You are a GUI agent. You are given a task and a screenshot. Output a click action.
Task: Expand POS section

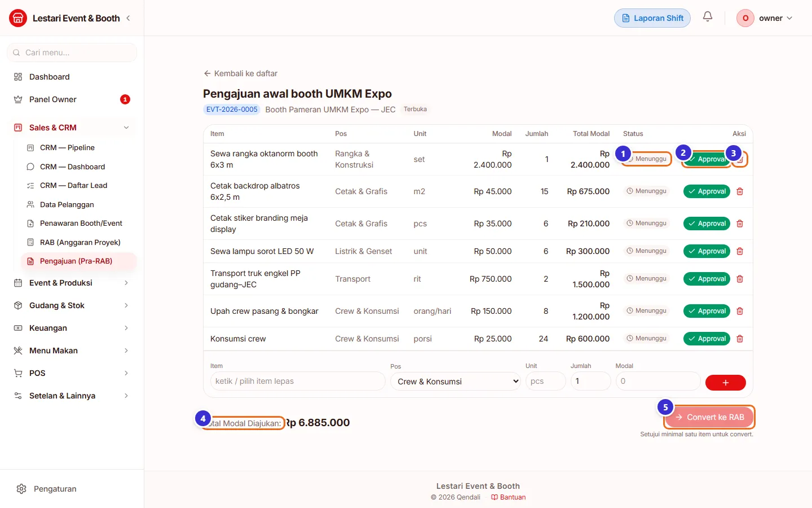[72, 373]
